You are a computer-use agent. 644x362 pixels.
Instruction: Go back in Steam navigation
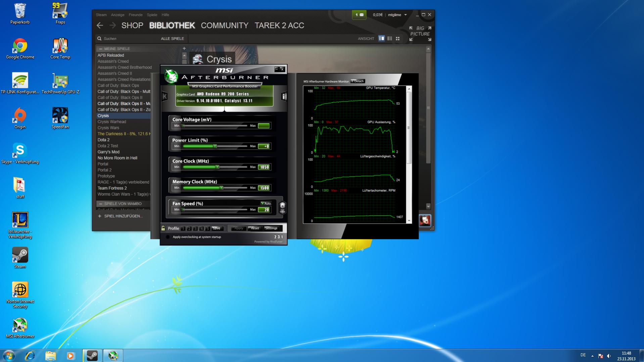coord(100,26)
